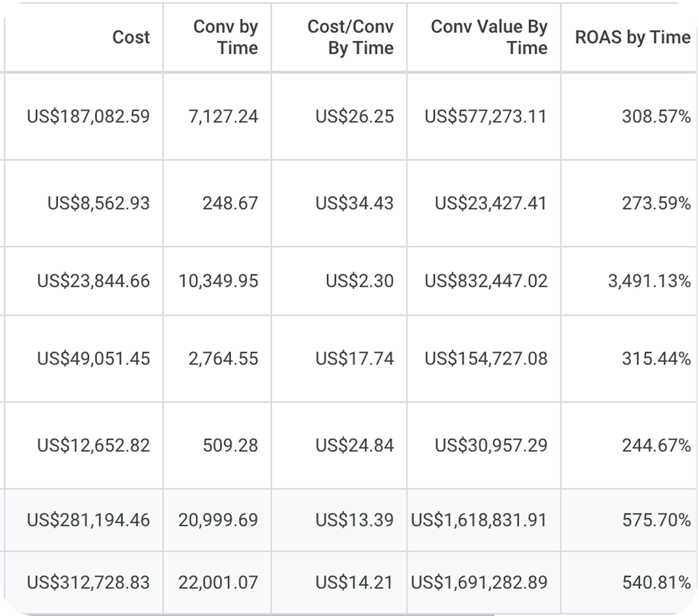Click the US$8,562.93 cost cell
The width and height of the screenshot is (698, 616).
(98, 203)
